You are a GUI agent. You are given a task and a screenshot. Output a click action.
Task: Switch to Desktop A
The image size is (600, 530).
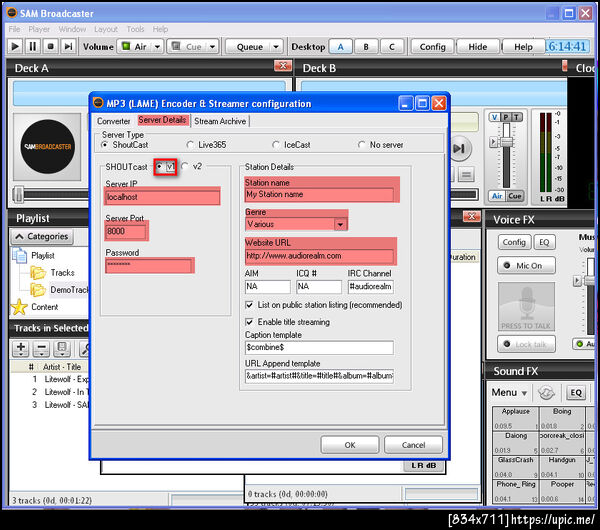pos(341,47)
